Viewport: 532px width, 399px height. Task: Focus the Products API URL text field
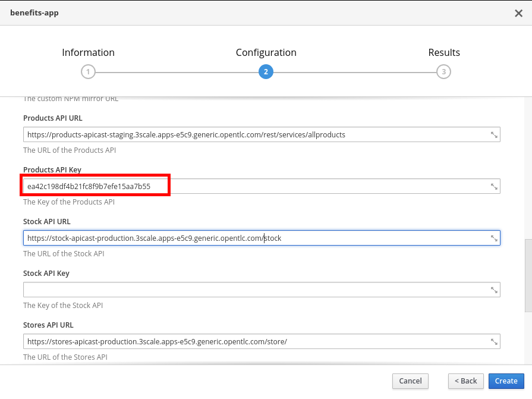click(x=256, y=135)
